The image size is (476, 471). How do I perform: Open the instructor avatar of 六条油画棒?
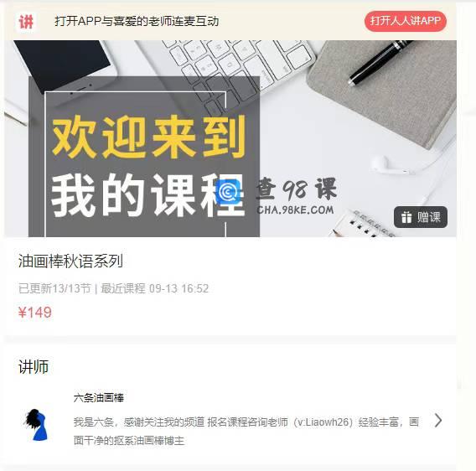coord(36,425)
